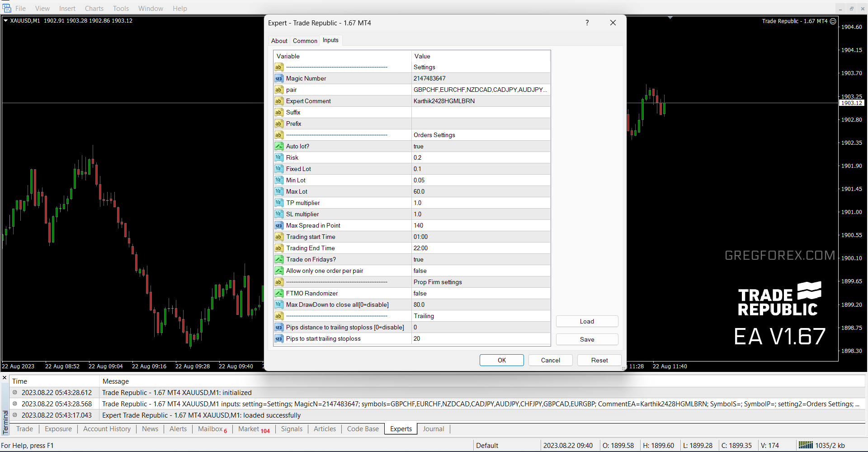868x452 pixels.
Task: Click the icon beside Max Spread in Point
Action: pos(279,226)
